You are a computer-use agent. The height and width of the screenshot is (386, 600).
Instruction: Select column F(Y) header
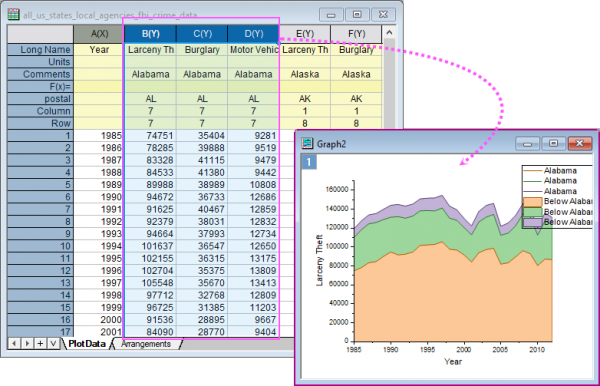click(x=356, y=34)
